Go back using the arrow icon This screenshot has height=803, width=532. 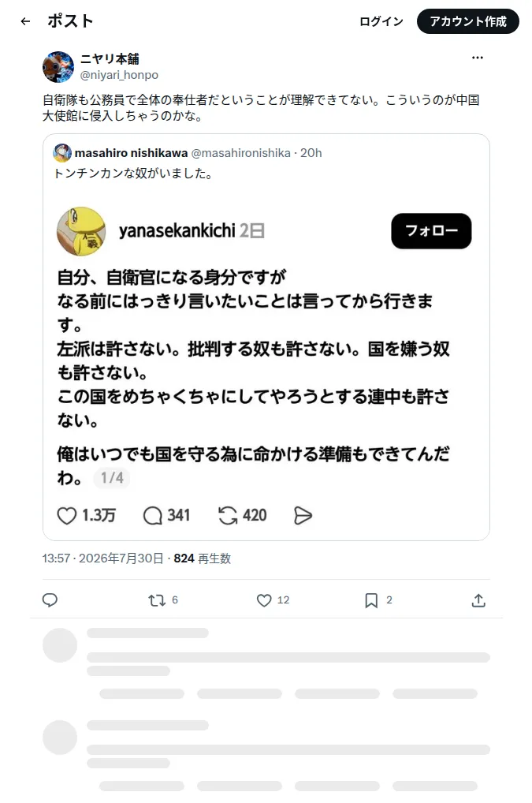25,21
